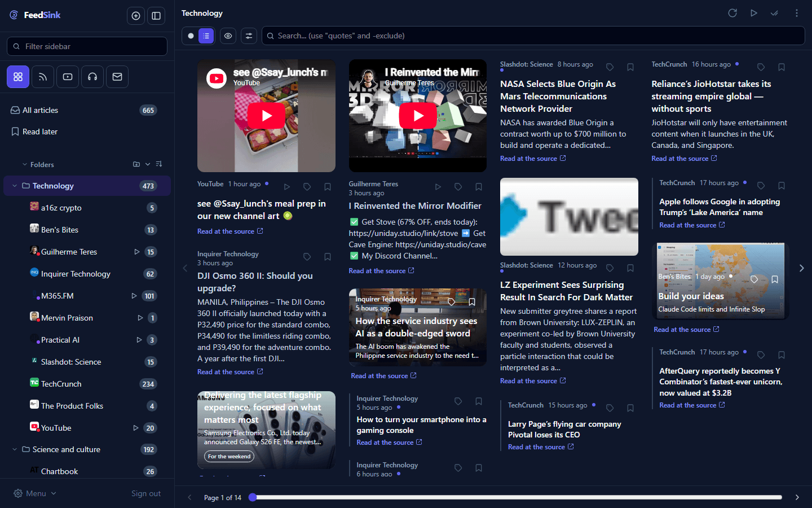This screenshot has width=812, height=508.
Task: Select the newsletters mail tab
Action: tap(117, 77)
